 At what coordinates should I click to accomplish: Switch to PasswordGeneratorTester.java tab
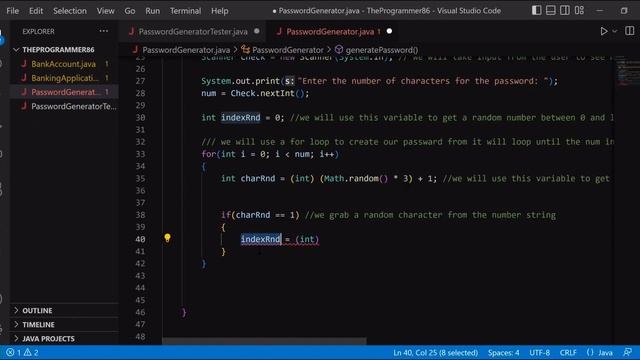tap(193, 31)
